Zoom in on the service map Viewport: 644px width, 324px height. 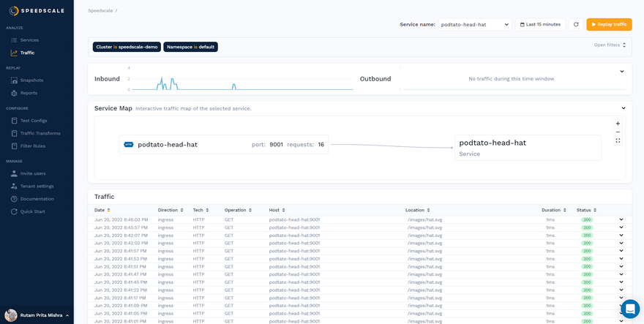618,124
